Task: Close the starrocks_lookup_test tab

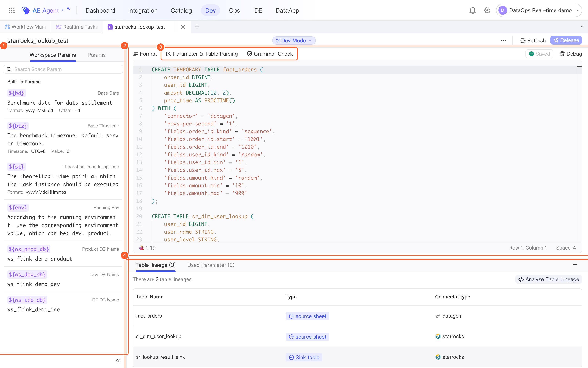Action: [183, 27]
